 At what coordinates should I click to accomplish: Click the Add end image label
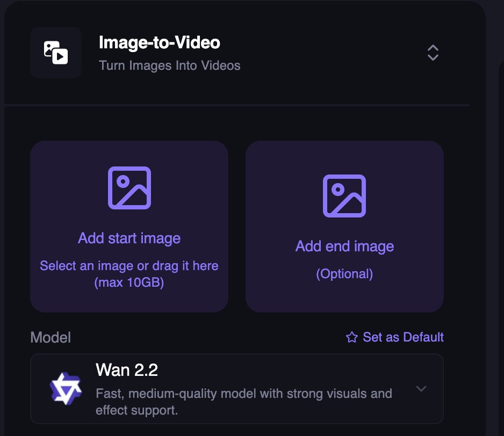point(344,245)
